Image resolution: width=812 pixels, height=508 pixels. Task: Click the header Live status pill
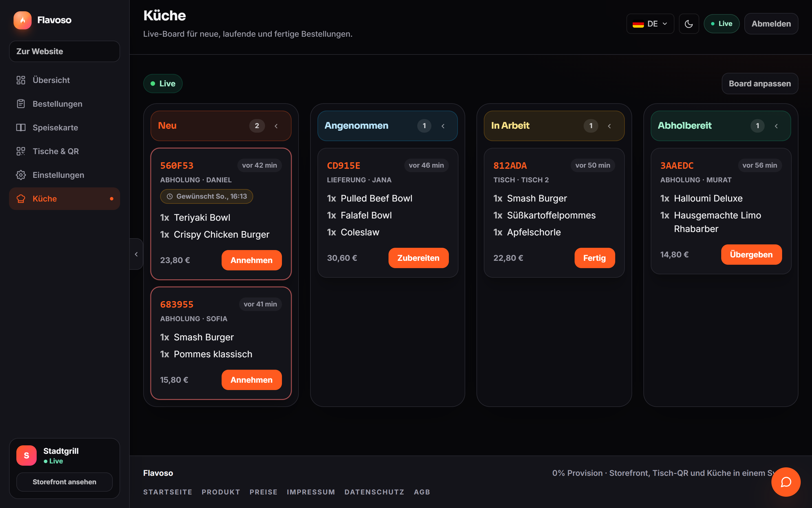(721, 24)
